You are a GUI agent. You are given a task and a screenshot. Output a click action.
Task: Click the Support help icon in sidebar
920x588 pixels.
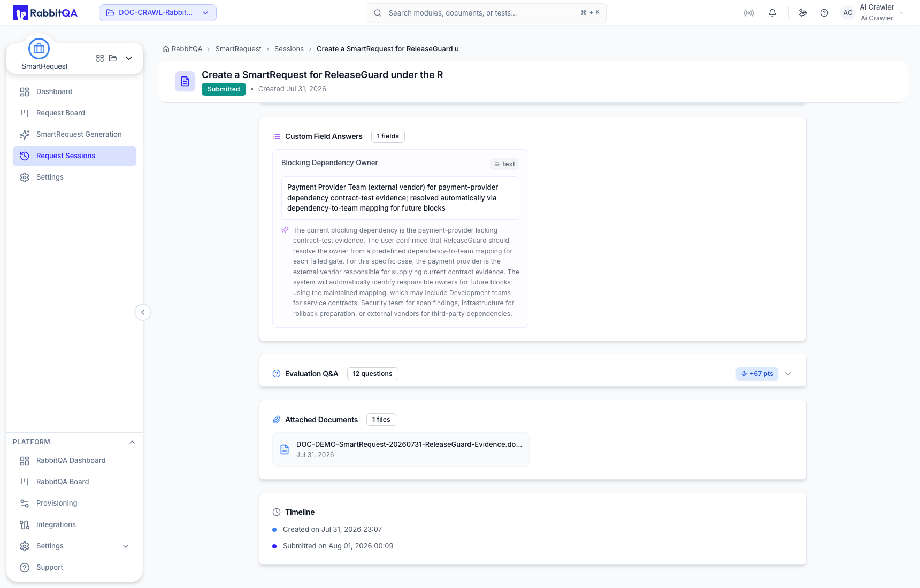click(25, 568)
